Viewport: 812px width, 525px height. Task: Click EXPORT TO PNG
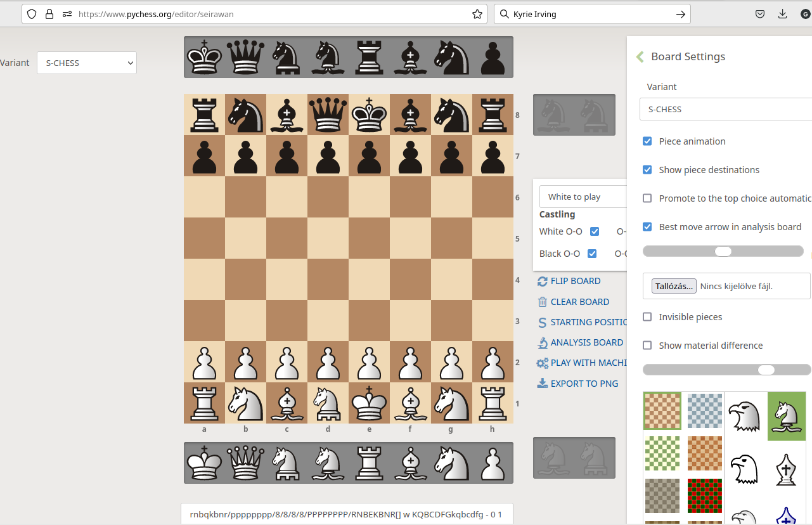point(577,384)
